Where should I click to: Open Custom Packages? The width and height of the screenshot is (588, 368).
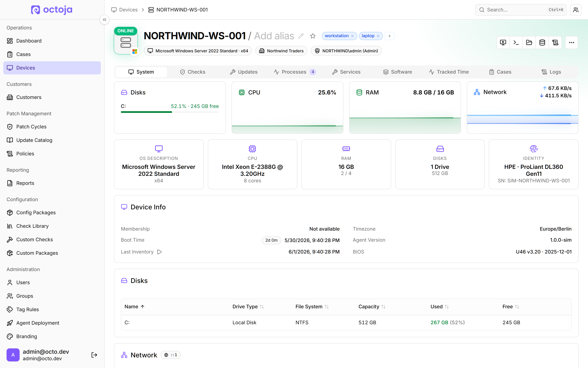pos(52,253)
